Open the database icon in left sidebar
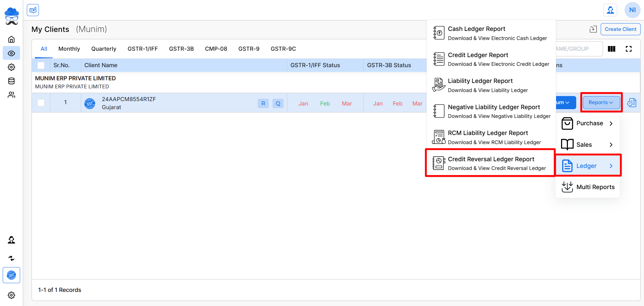Image resolution: width=644 pixels, height=306 pixels. point(11,81)
